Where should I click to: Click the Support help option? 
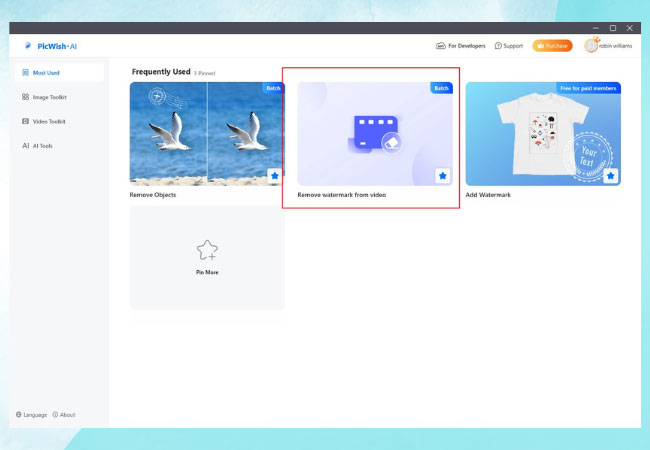[x=509, y=46]
